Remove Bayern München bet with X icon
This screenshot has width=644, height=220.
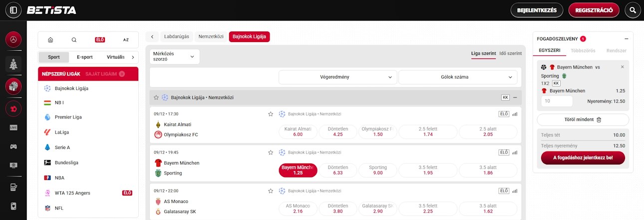[622, 67]
